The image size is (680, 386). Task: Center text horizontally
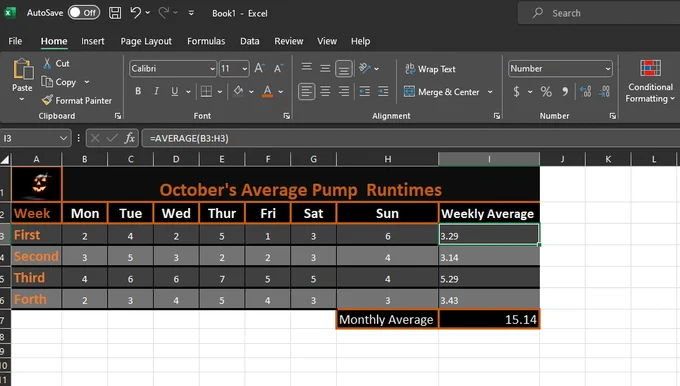(x=325, y=92)
